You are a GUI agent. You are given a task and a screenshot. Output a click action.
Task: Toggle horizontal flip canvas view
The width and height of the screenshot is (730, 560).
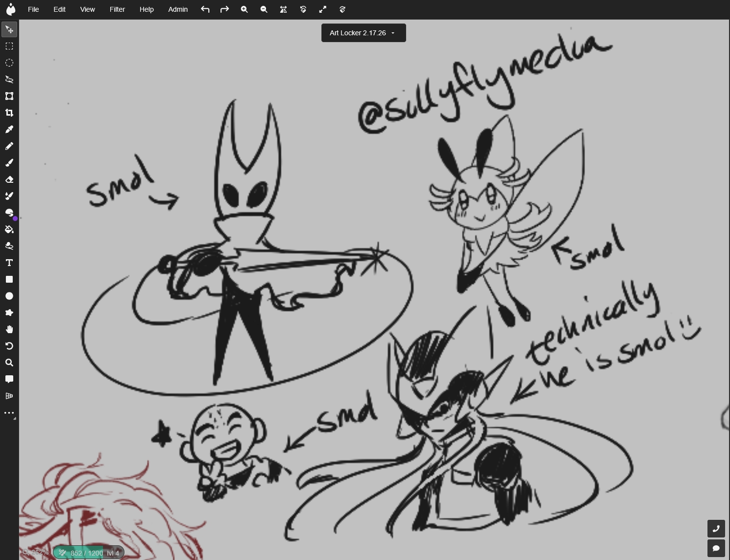pos(283,9)
